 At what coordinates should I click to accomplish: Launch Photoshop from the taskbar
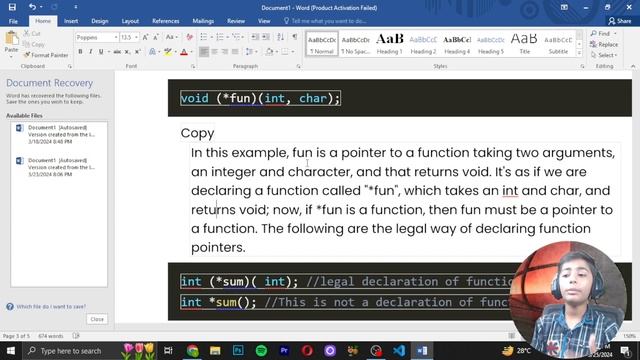point(238,351)
